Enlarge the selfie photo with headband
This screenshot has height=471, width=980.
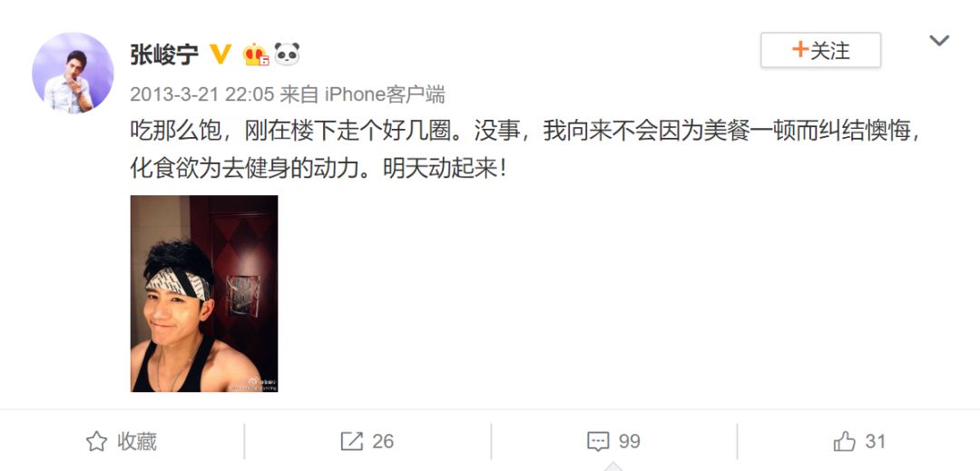[x=204, y=294]
